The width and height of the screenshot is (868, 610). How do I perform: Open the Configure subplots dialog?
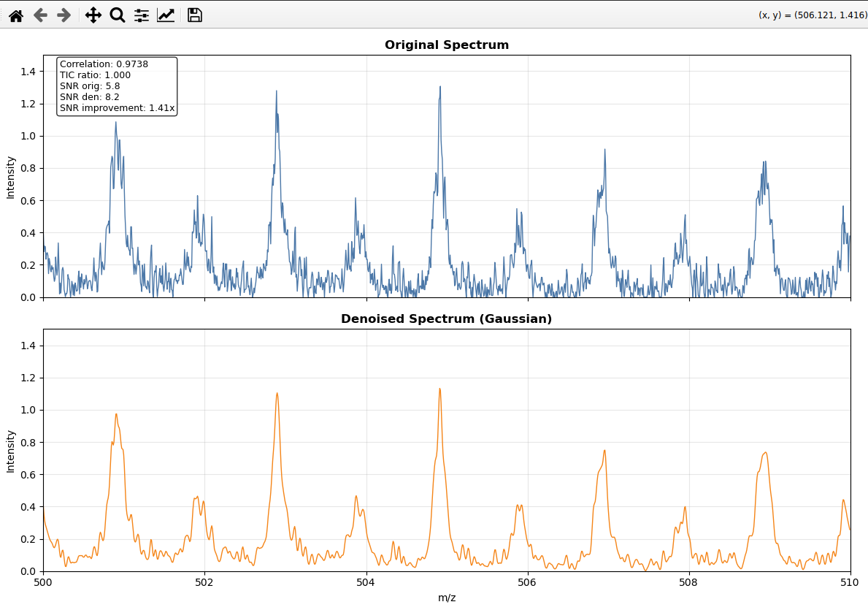point(142,15)
